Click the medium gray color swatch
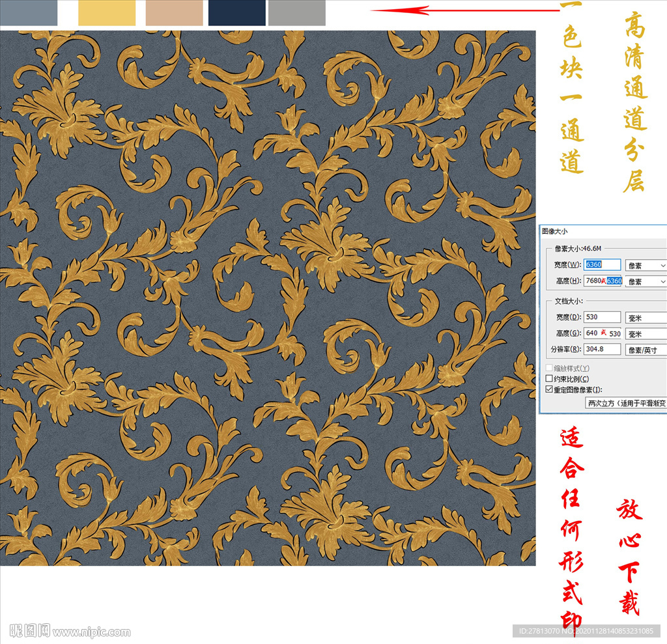667x644 pixels. (x=297, y=13)
